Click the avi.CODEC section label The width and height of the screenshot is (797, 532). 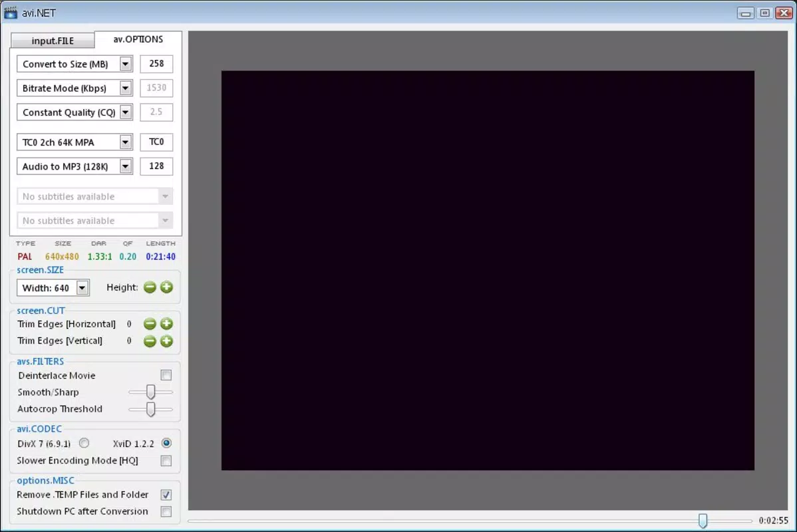click(x=39, y=429)
